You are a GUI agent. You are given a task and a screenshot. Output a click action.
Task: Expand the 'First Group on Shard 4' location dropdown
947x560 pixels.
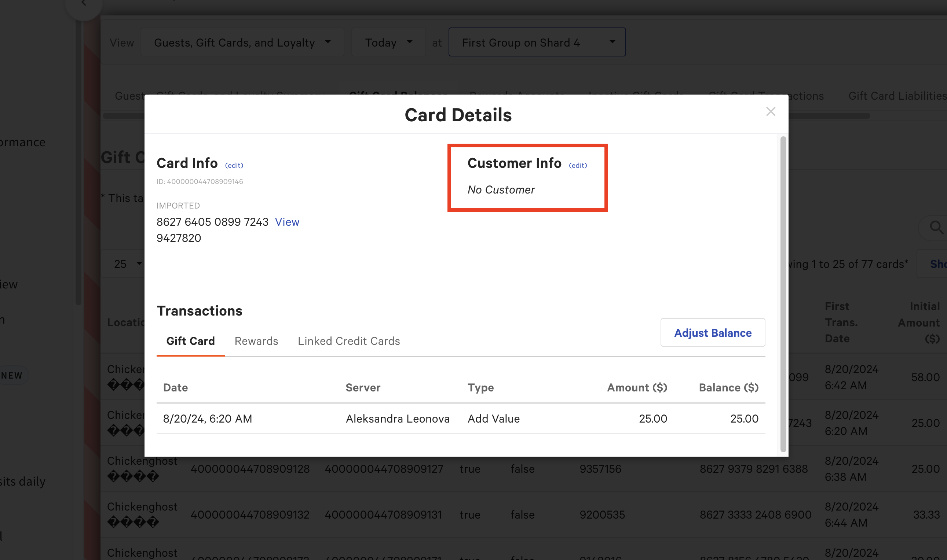537,42
